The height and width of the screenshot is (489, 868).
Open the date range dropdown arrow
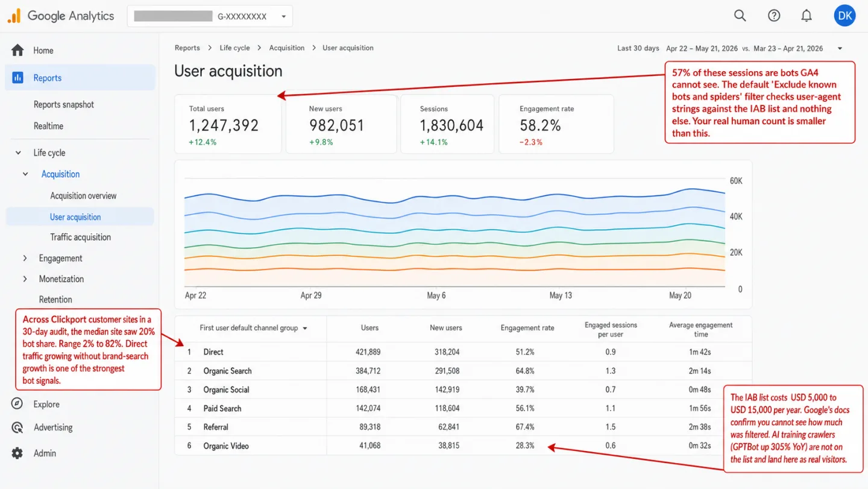(x=840, y=48)
